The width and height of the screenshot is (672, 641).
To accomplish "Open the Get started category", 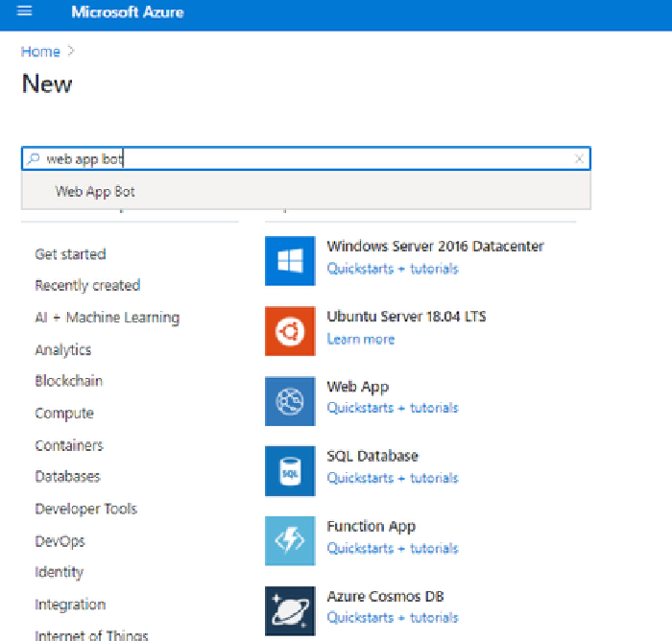I will tap(70, 254).
